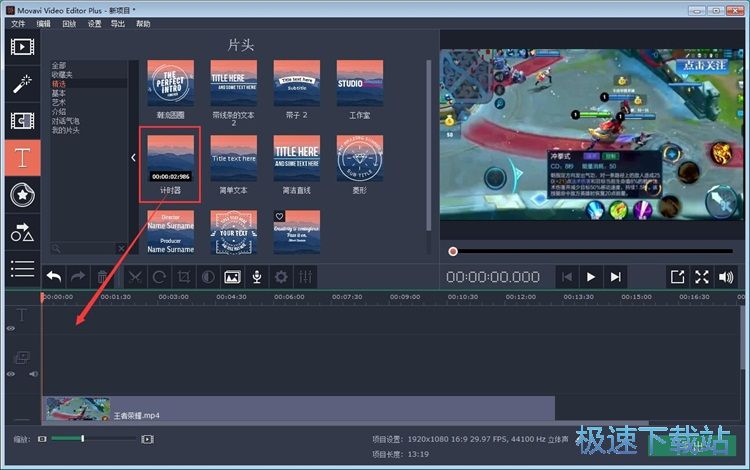Click the undo arrow button

pos(54,277)
